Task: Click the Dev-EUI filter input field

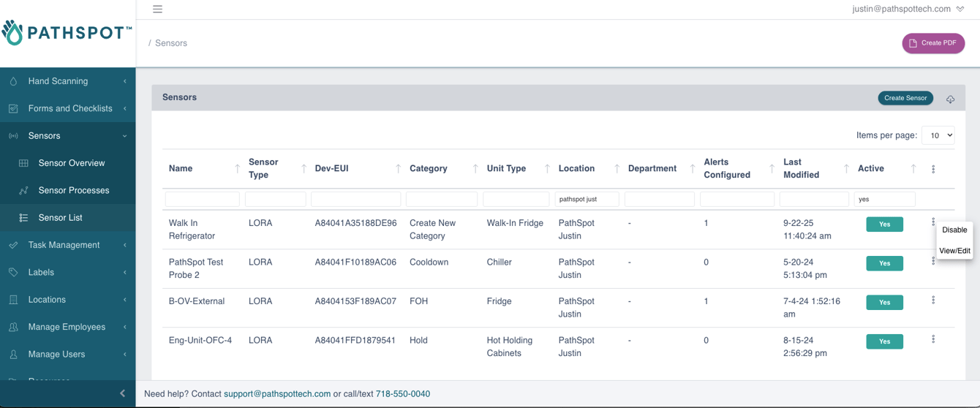Action: click(x=355, y=199)
